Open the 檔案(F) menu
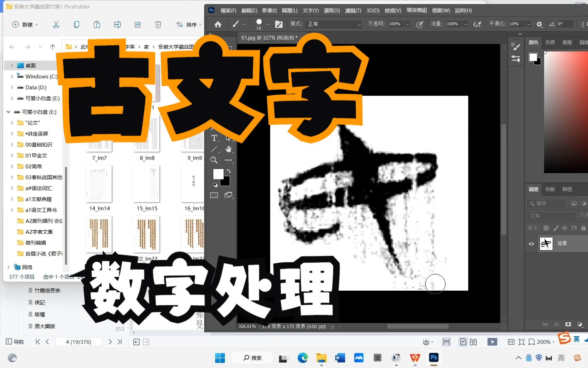 (x=228, y=11)
